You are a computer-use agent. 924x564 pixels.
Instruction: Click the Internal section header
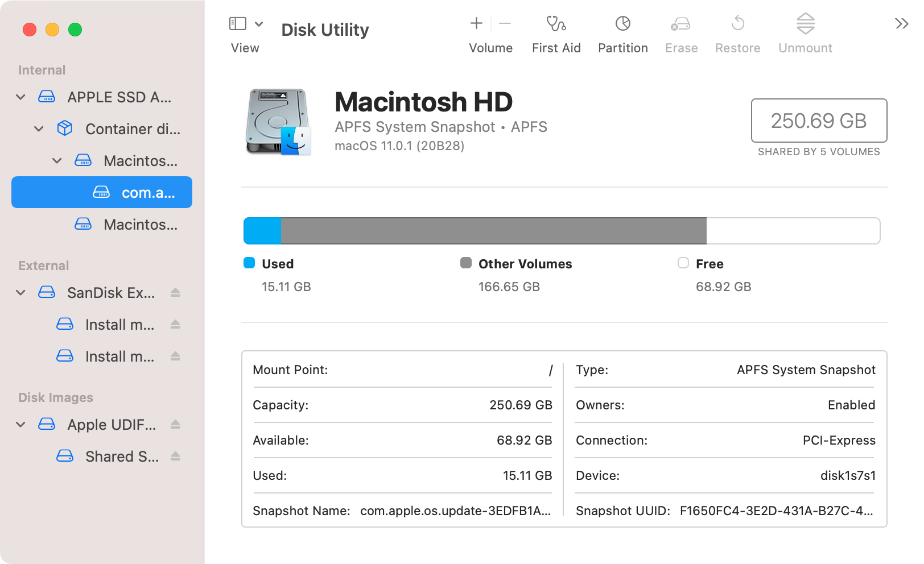pyautogui.click(x=42, y=70)
